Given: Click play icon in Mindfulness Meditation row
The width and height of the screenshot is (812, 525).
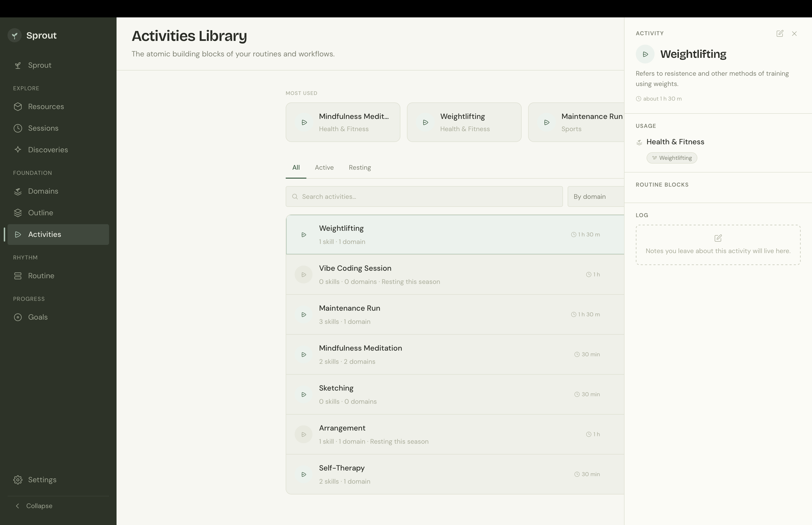Looking at the screenshot, I should 304,355.
